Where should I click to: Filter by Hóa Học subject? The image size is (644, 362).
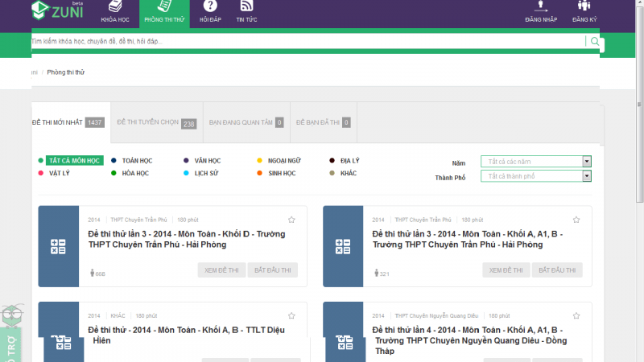coord(135,173)
